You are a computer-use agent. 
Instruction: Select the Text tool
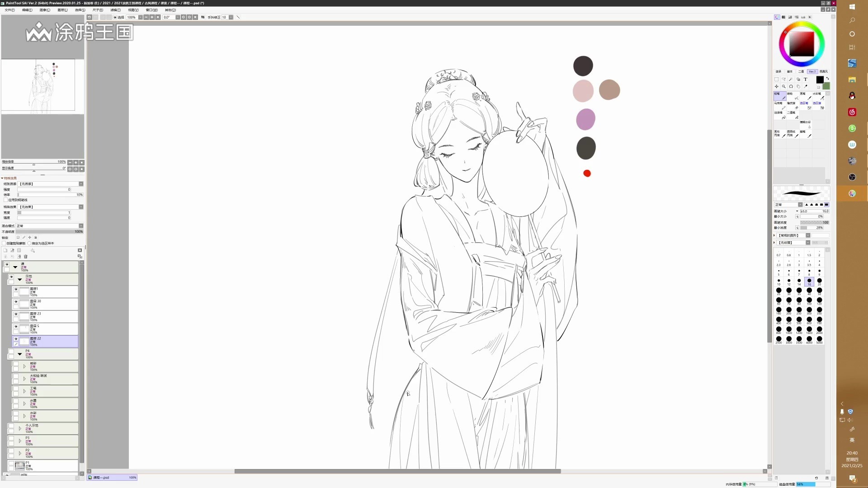[x=805, y=79]
